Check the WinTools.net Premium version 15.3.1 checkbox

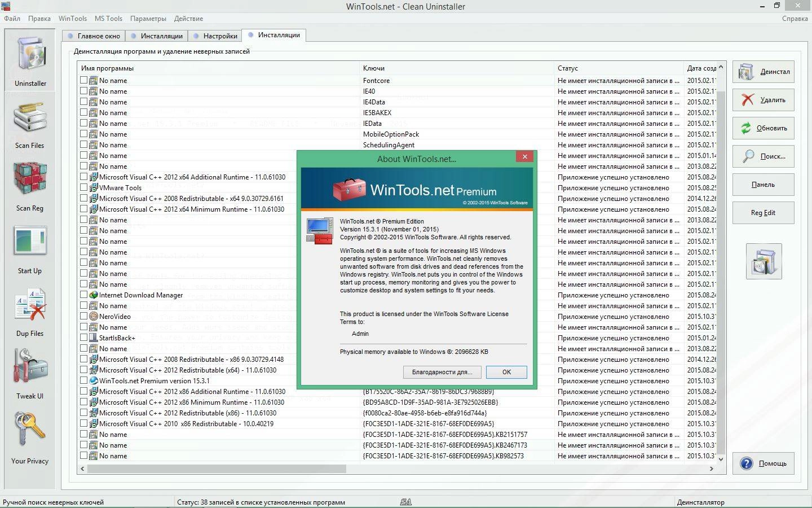pos(83,380)
